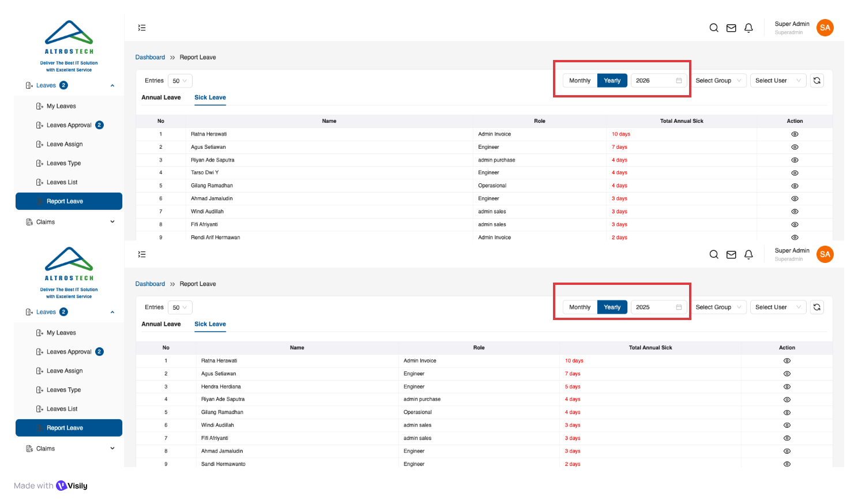Open the Entries 50 selector in 2025 report
The width and height of the screenshot is (858, 504).
179,307
